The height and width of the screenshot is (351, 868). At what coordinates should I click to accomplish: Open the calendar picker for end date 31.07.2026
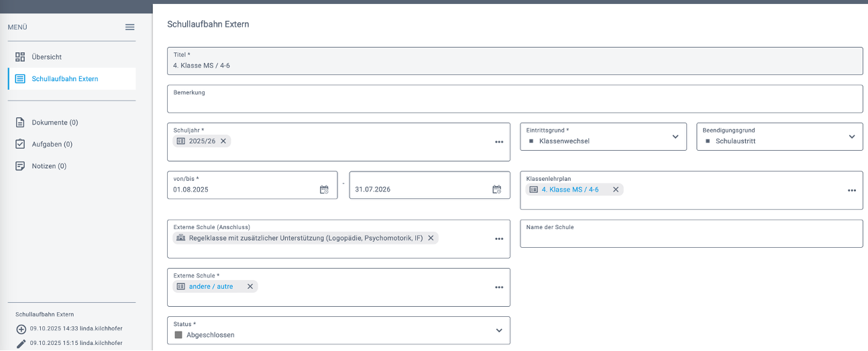pos(496,190)
